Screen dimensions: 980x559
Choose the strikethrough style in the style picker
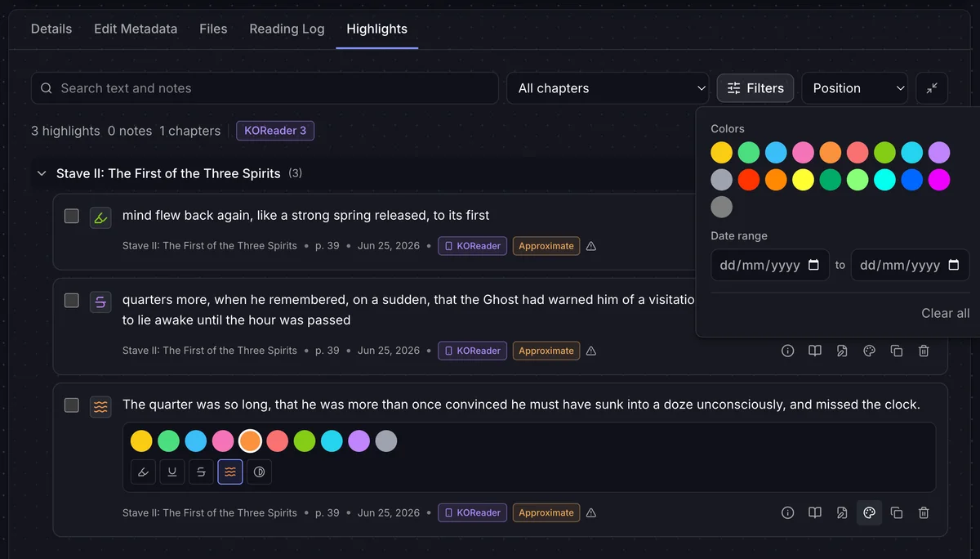pyautogui.click(x=201, y=472)
